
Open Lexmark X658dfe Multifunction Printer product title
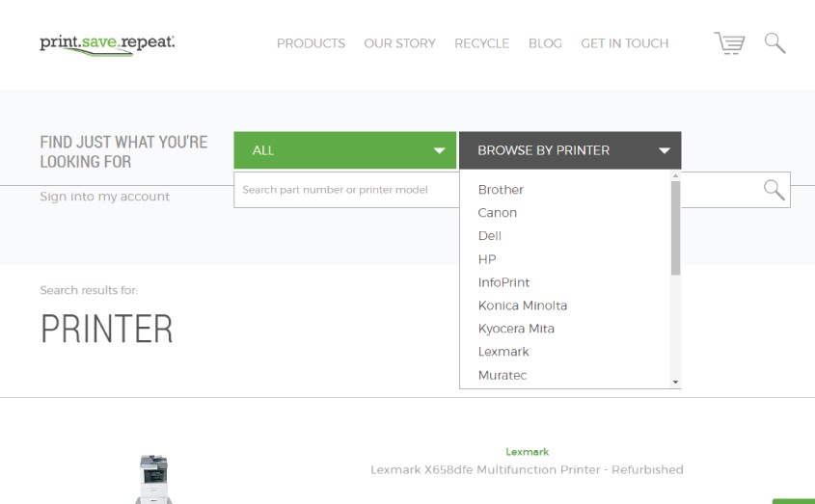pyautogui.click(x=527, y=469)
